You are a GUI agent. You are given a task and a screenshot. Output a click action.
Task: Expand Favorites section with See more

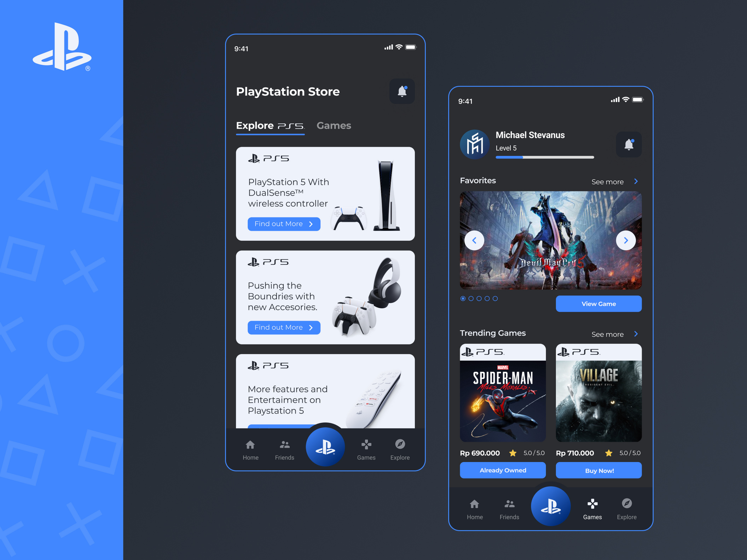(x=614, y=181)
